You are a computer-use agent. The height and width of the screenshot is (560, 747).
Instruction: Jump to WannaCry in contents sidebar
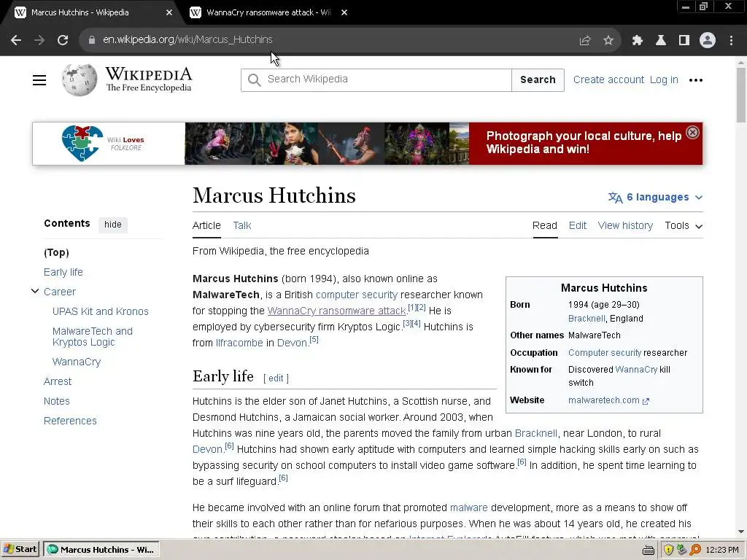[x=77, y=362]
